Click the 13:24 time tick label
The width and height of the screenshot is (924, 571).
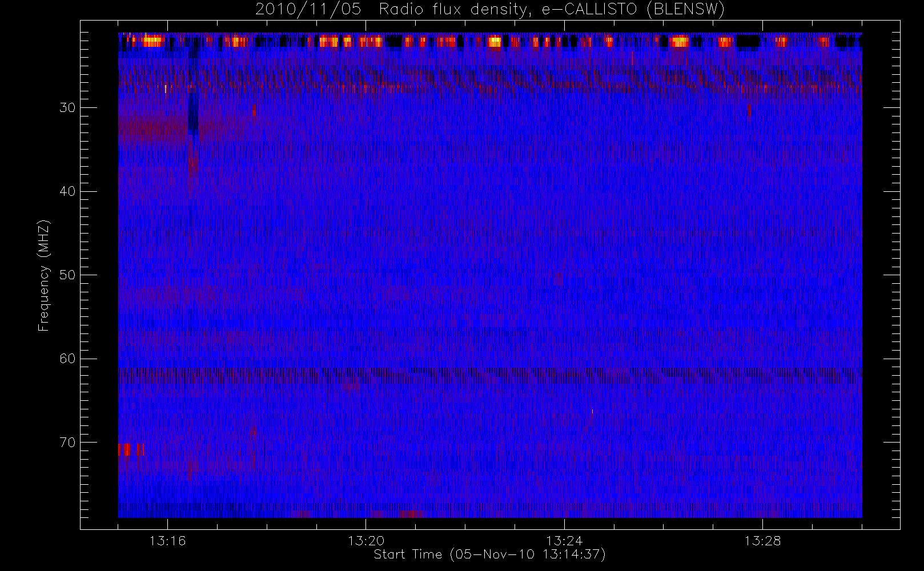(564, 541)
